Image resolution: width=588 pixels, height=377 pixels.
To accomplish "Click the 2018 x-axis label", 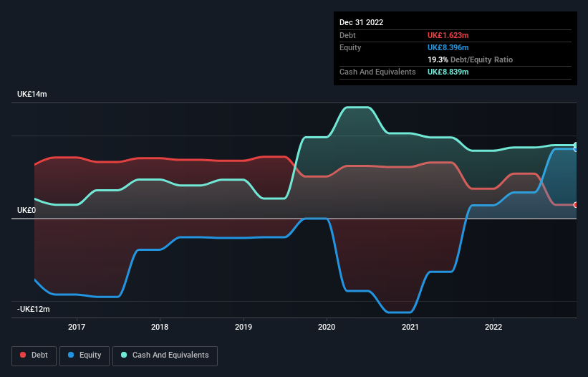I will 160,327.
